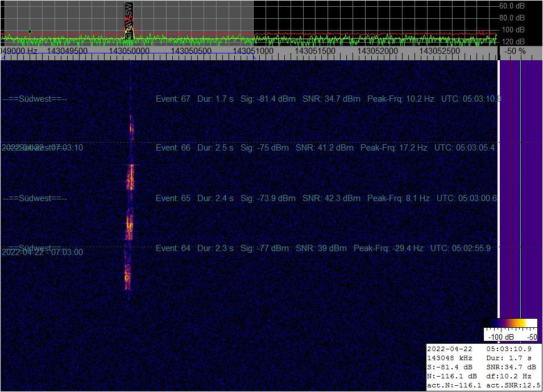Click the 120 dB amplitude label
The image size is (543, 392).
tap(513, 41)
